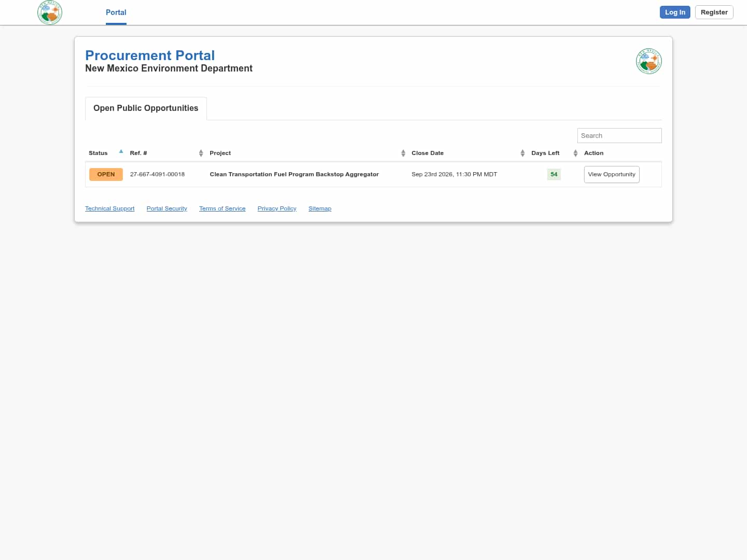Sort by Status using ascending arrow icon
The width and height of the screenshot is (747, 560).
pos(121,151)
